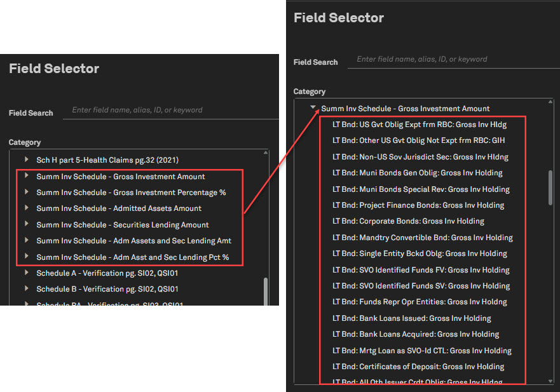
Task: Open Summ Inv Schedule - Adm Assets and Sec Lending Amt
Action: [x=133, y=241]
